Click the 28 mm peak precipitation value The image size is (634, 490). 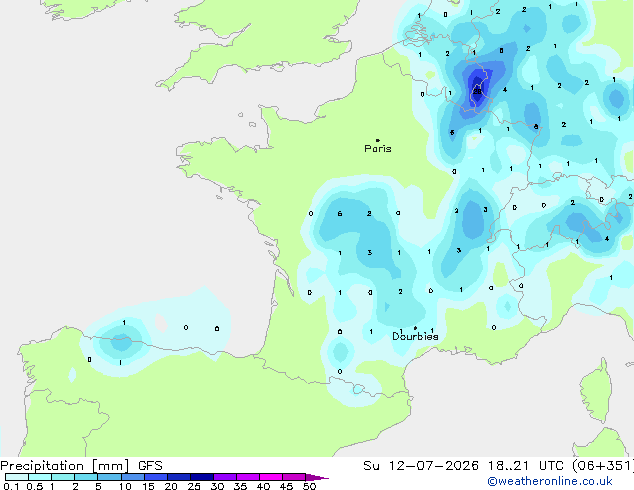coord(478,91)
